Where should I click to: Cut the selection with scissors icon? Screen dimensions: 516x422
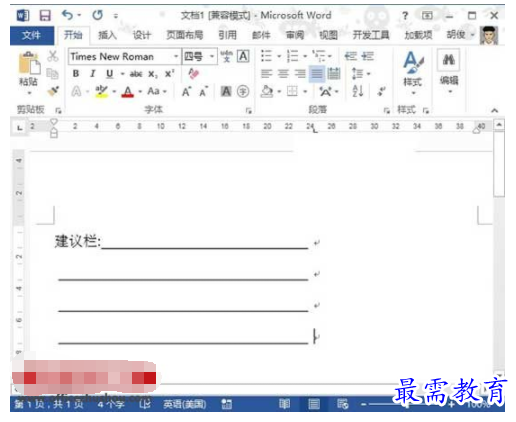click(x=53, y=56)
